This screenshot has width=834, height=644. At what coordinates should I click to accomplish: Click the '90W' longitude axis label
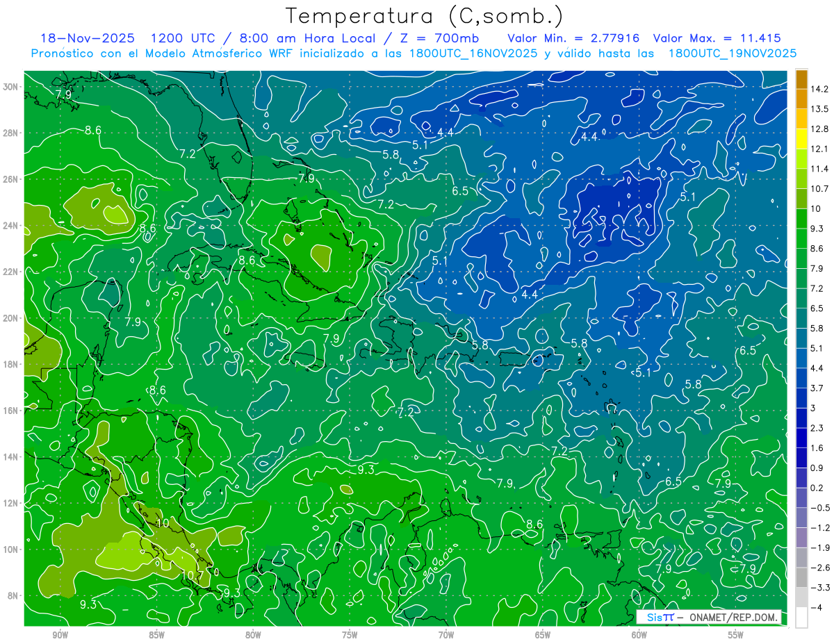pyautogui.click(x=60, y=635)
